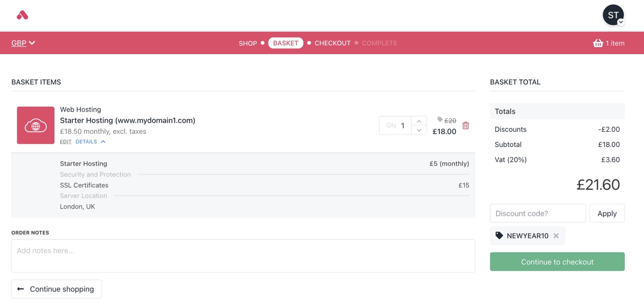644x306 pixels.
Task: Go to the CHECKOUT step
Action: click(332, 43)
